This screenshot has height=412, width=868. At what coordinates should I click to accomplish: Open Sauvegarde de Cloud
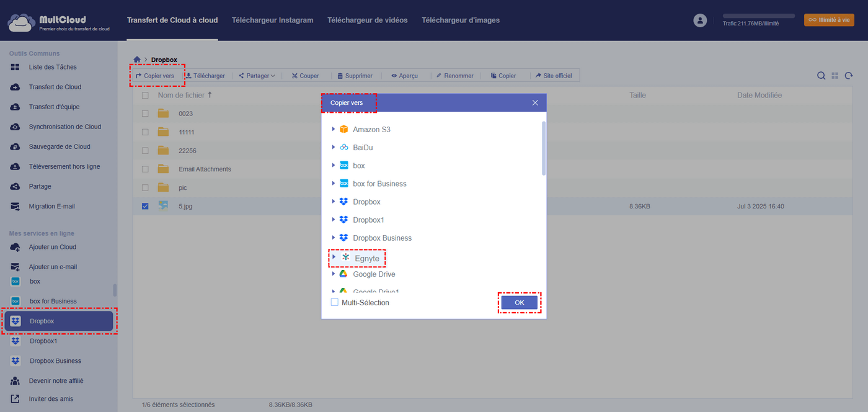point(60,146)
